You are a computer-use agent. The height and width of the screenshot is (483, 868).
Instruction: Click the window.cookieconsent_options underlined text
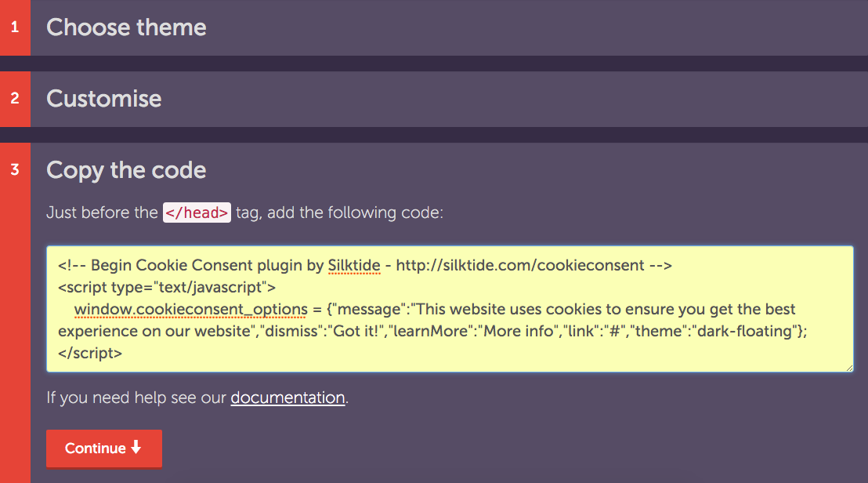[x=190, y=309]
